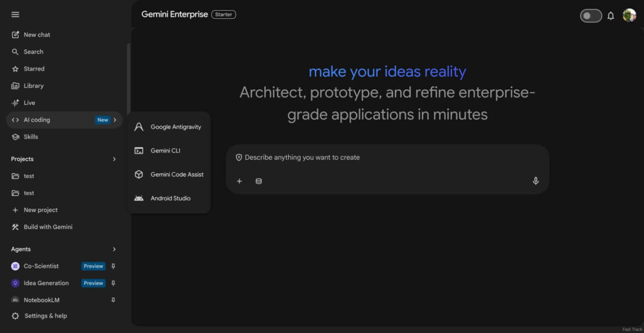644x333 pixels.
Task: Click the Live waveform icon
Action: click(15, 103)
